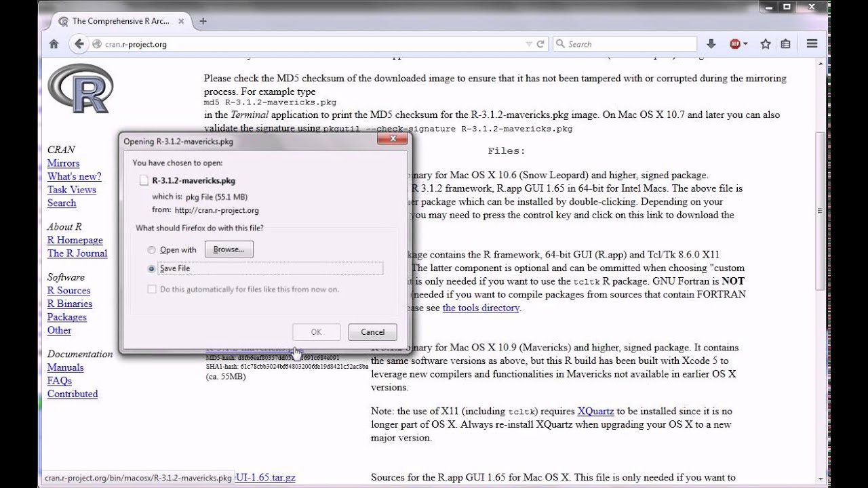Viewport: 868px width, 488px height.
Task: Click scrollbar down arrow
Action: tap(822, 480)
